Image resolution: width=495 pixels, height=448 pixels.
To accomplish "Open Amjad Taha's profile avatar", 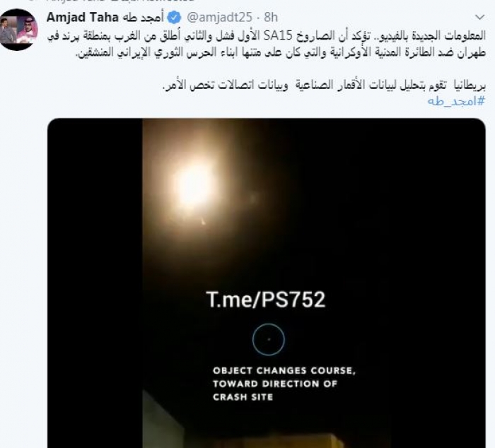I will point(18,30).
